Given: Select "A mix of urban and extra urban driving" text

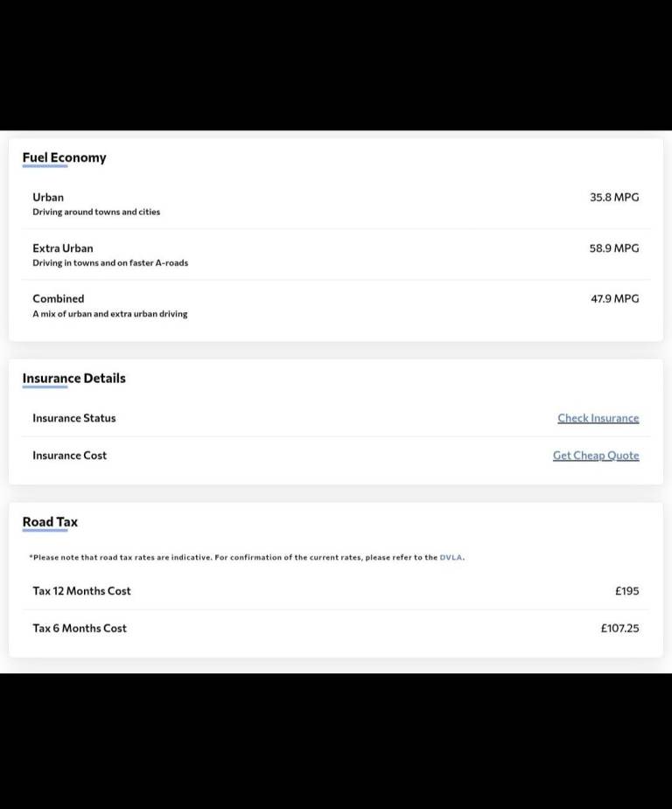Looking at the screenshot, I should click(109, 314).
